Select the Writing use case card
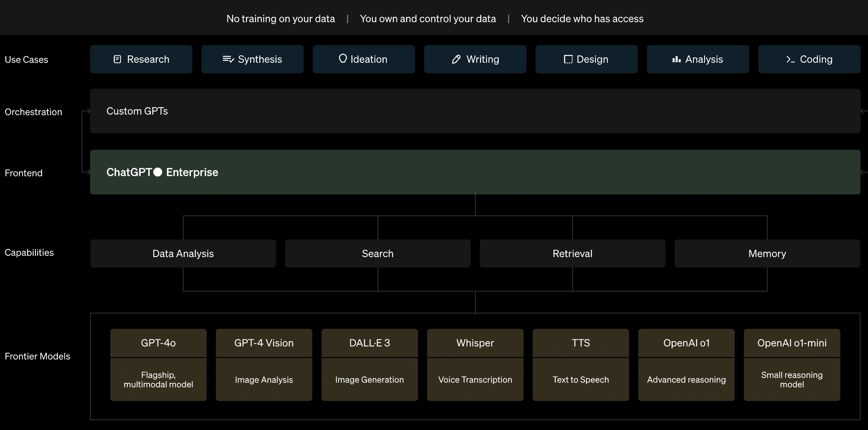 pos(475,59)
